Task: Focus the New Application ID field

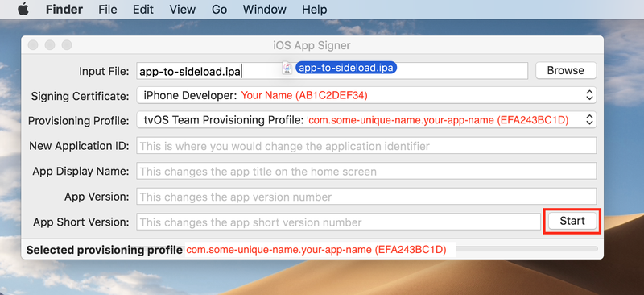Action: 366,146
